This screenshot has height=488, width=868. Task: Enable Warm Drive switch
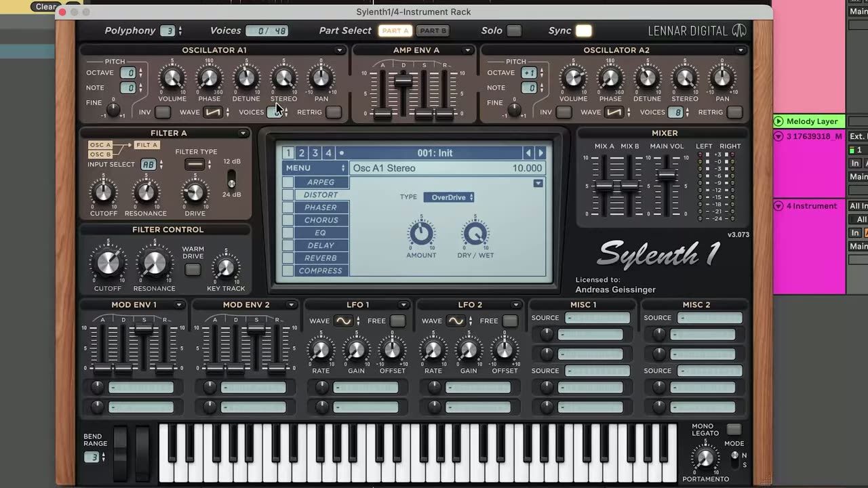tap(193, 269)
